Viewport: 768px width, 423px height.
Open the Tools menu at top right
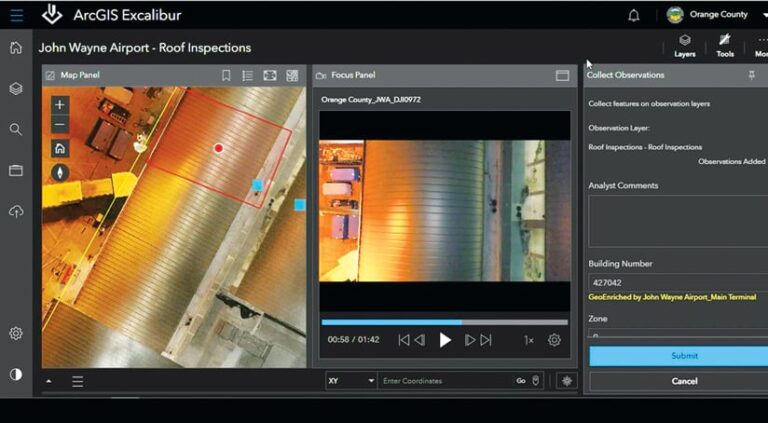pyautogui.click(x=725, y=46)
